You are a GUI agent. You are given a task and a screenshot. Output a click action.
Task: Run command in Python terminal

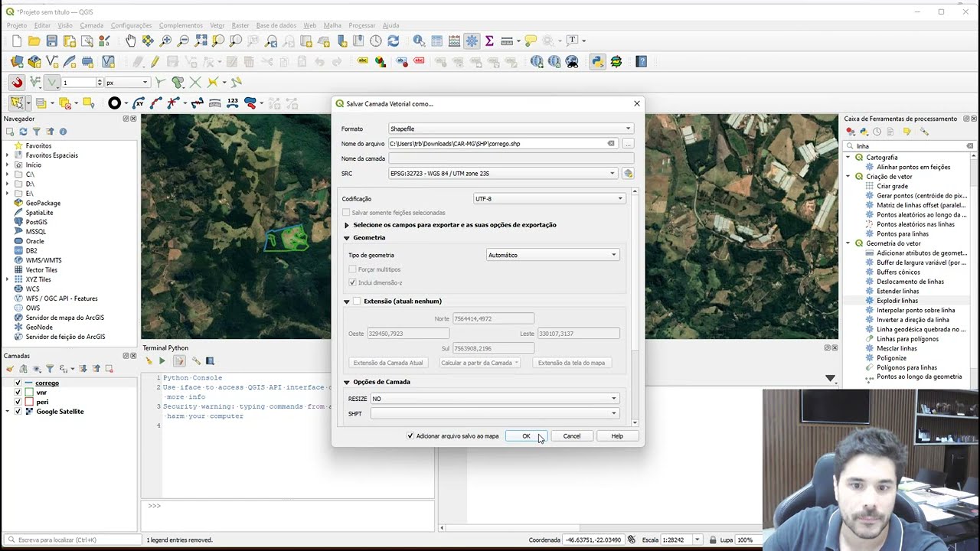162,361
